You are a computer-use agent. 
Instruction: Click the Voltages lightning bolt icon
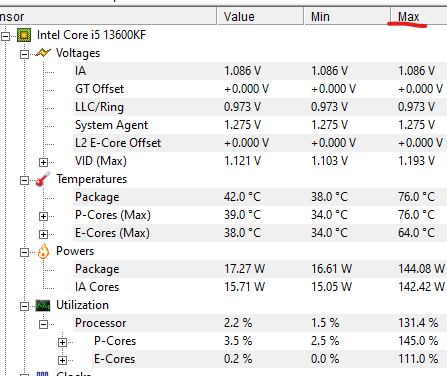43,53
